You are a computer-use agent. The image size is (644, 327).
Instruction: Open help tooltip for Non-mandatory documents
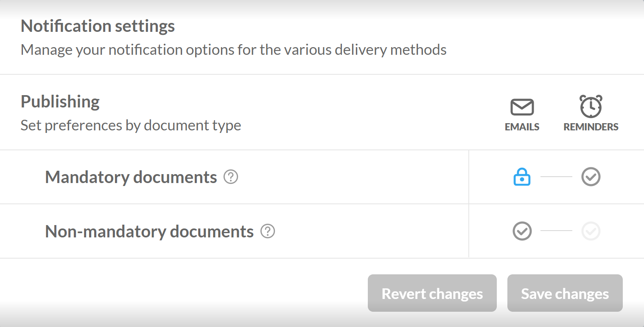268,231
